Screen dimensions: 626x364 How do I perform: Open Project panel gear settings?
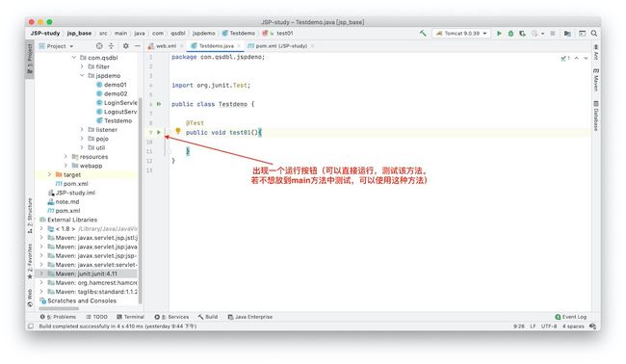(x=126, y=46)
